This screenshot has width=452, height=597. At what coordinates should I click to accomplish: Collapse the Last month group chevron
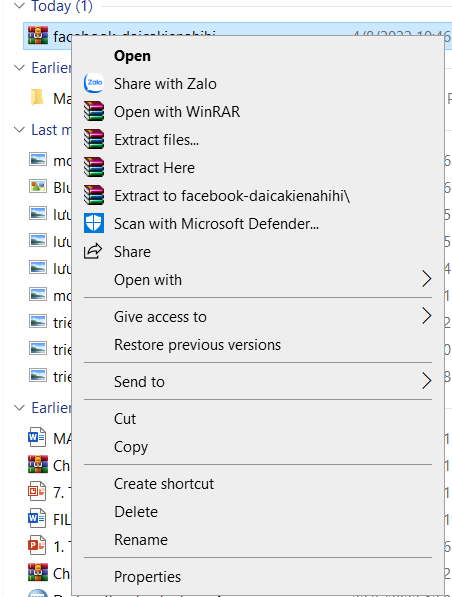coord(19,129)
